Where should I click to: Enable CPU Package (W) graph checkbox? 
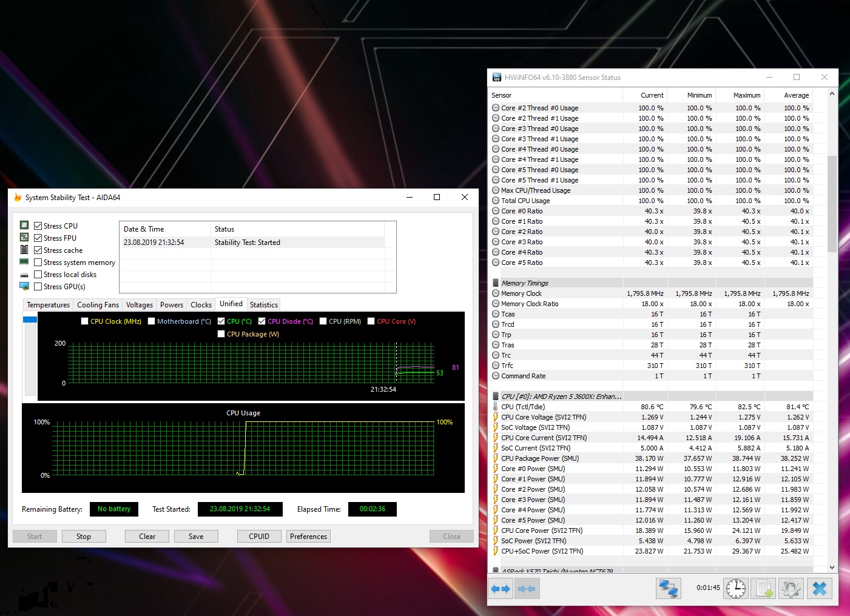221,334
